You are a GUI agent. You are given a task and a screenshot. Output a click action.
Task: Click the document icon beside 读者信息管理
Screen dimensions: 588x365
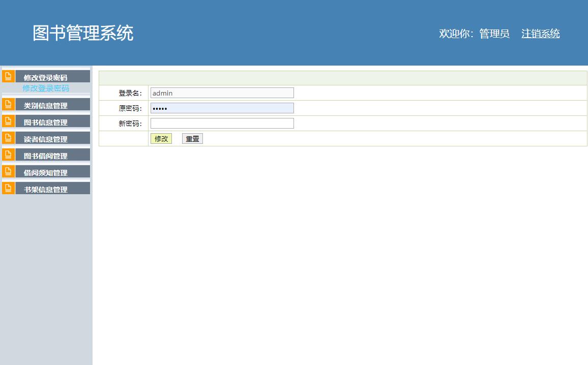point(8,138)
